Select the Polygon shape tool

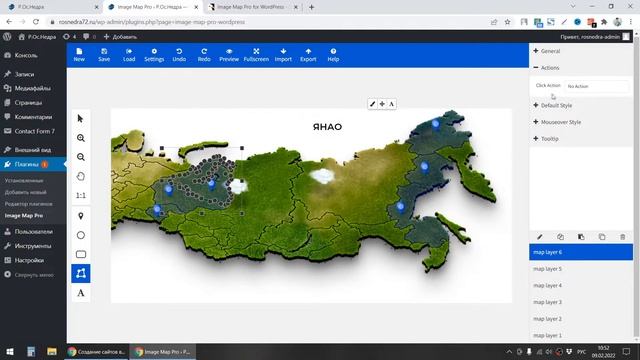pos(80,273)
